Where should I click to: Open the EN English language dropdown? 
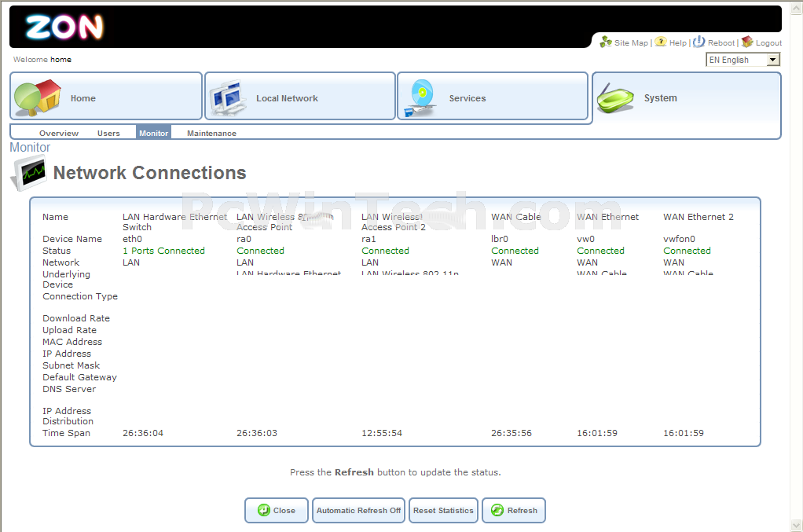[742, 60]
